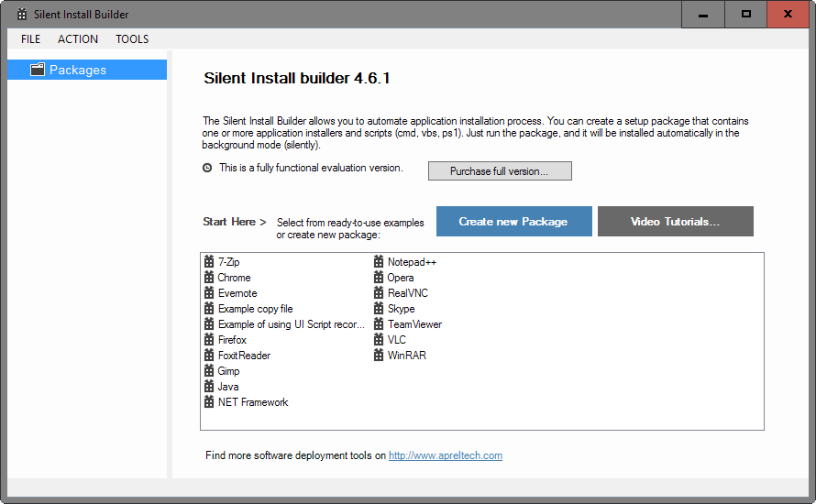816x504 pixels.
Task: Open the apreltech.com link
Action: [x=446, y=455]
